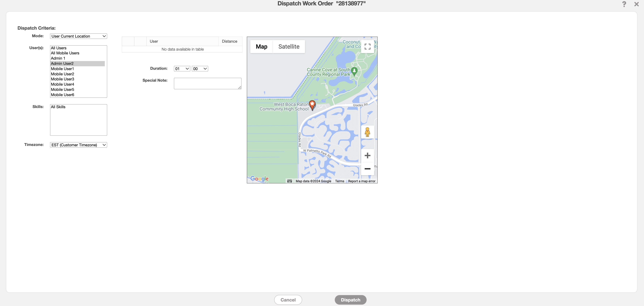Open the Duration hours dropdown

(x=182, y=69)
